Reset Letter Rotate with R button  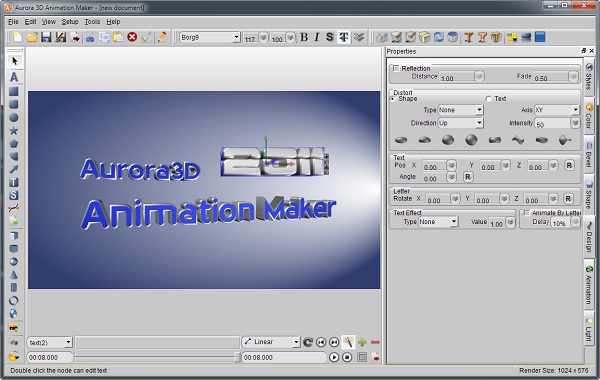tap(568, 199)
